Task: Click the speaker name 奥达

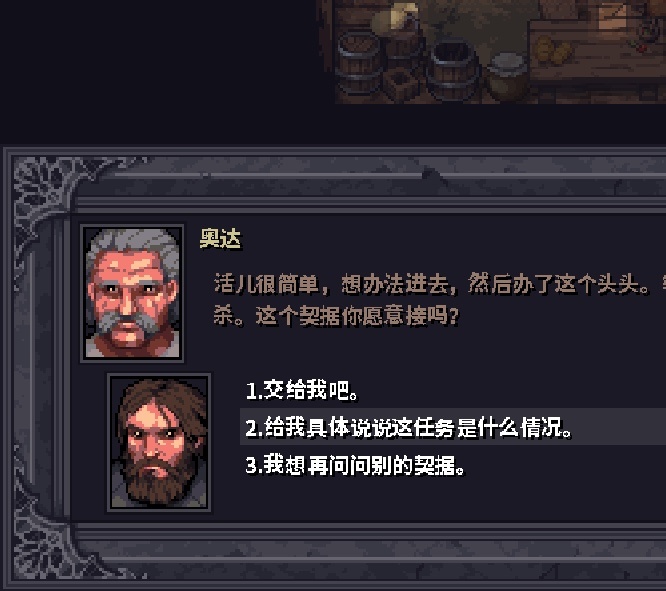Action: (220, 239)
